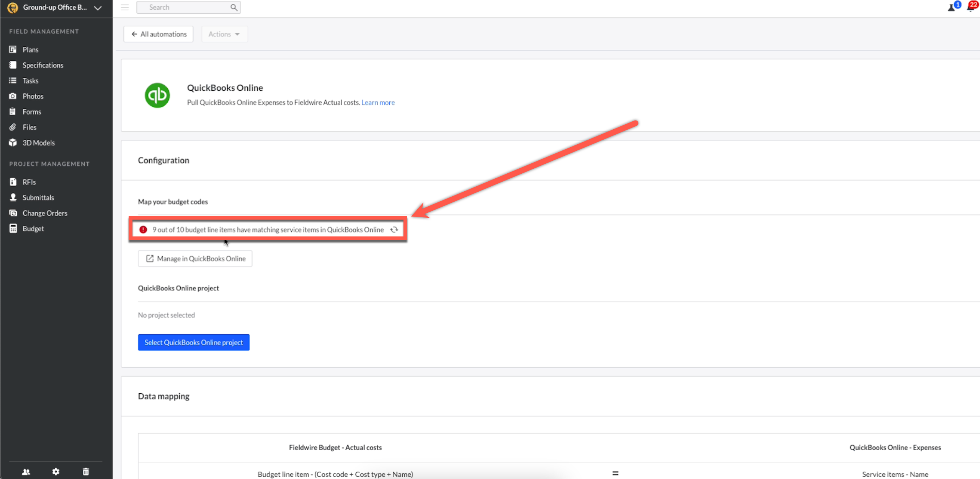Click the user icon with 1 badge
Viewport: 980px width, 479px height.
pos(952,7)
